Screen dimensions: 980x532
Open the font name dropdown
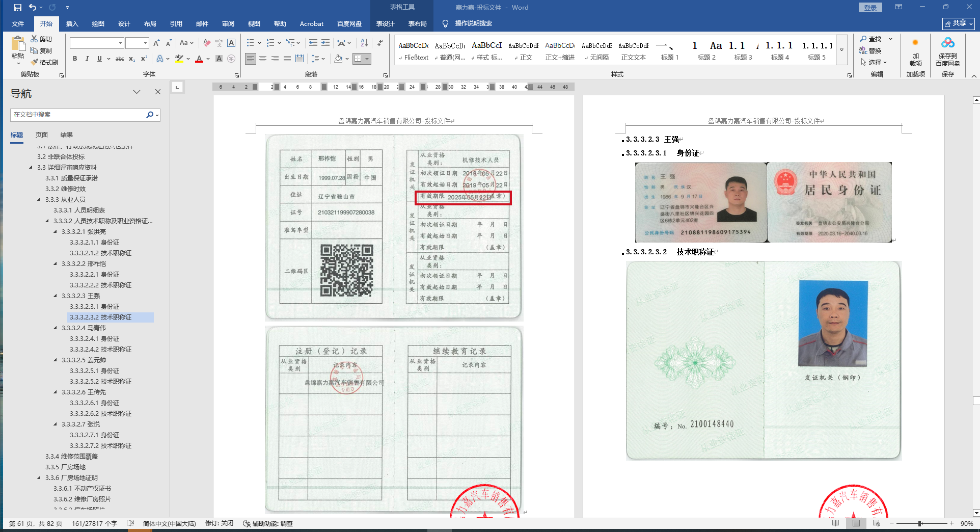[121, 43]
